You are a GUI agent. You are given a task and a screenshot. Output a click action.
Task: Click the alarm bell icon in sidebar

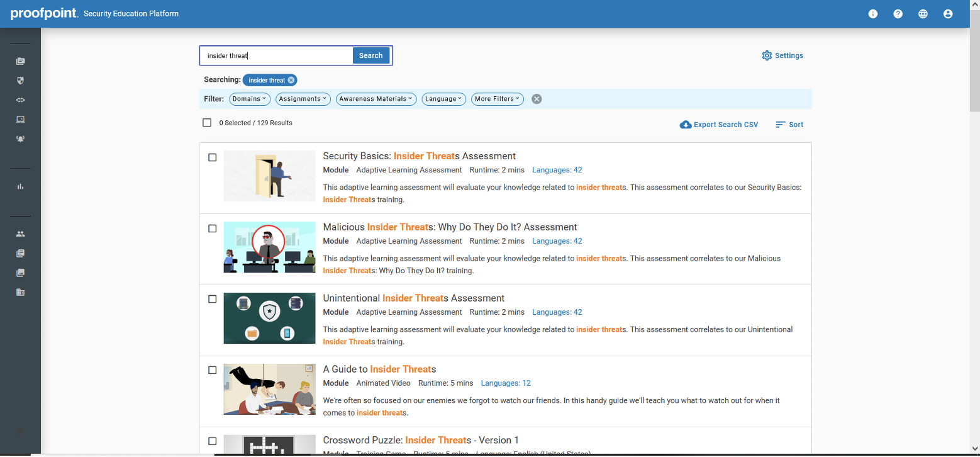(x=20, y=139)
